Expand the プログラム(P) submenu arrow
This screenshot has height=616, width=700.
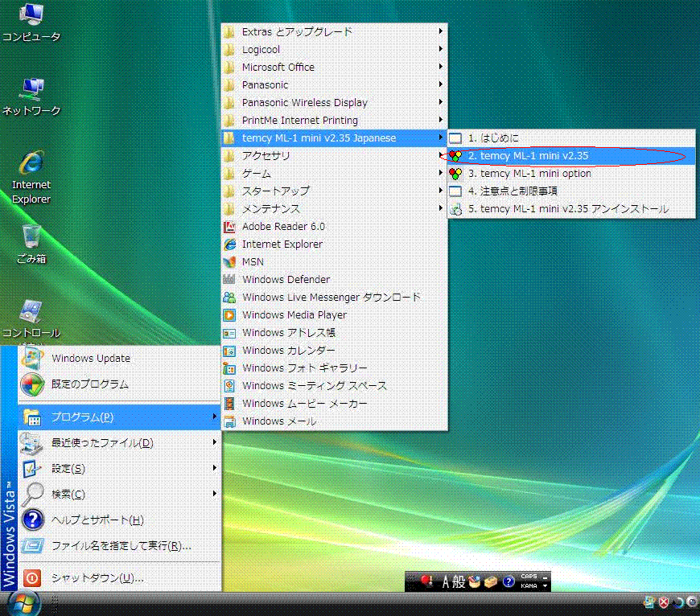(215, 417)
